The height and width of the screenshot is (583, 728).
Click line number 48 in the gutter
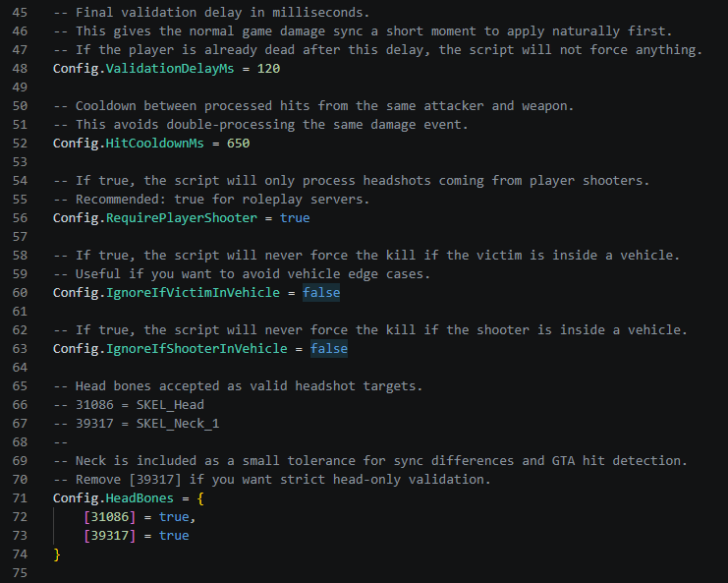(20, 69)
